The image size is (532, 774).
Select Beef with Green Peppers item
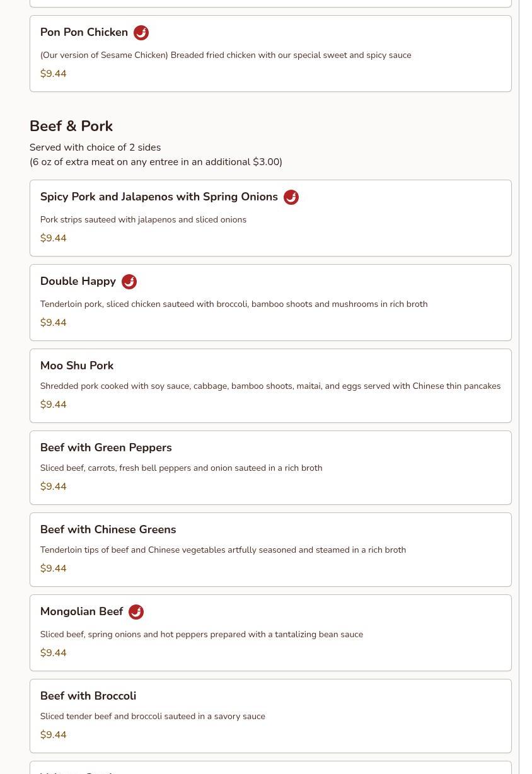click(270, 468)
